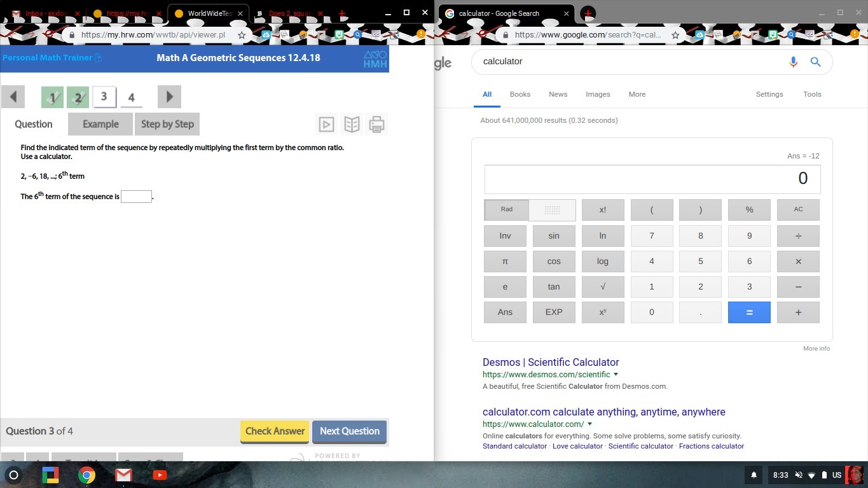Switch to Books search results
This screenshot has width=868, height=488.
click(x=520, y=94)
